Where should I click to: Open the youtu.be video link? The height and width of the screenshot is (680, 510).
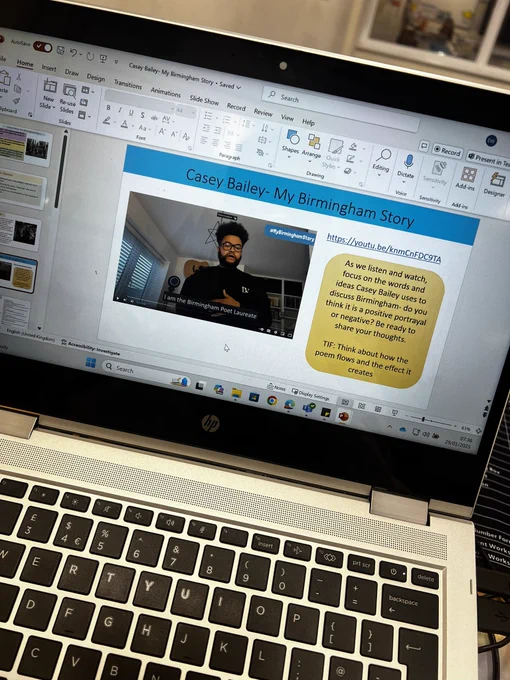[384, 248]
